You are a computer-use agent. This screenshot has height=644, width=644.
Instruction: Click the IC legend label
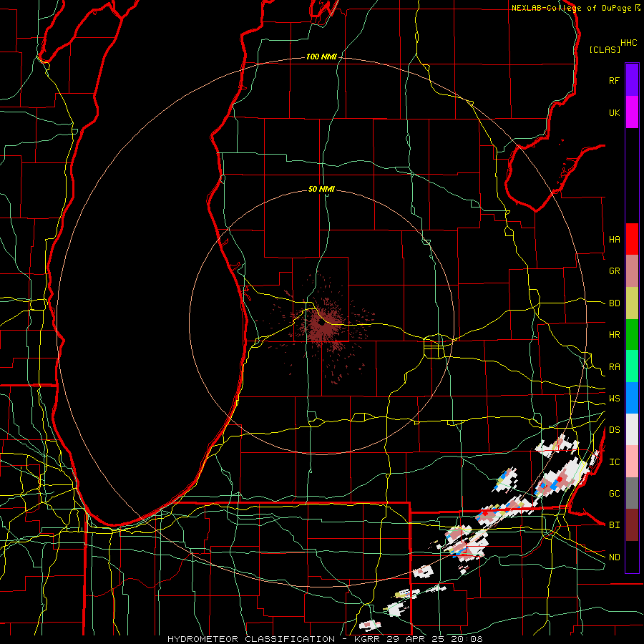coord(614,462)
